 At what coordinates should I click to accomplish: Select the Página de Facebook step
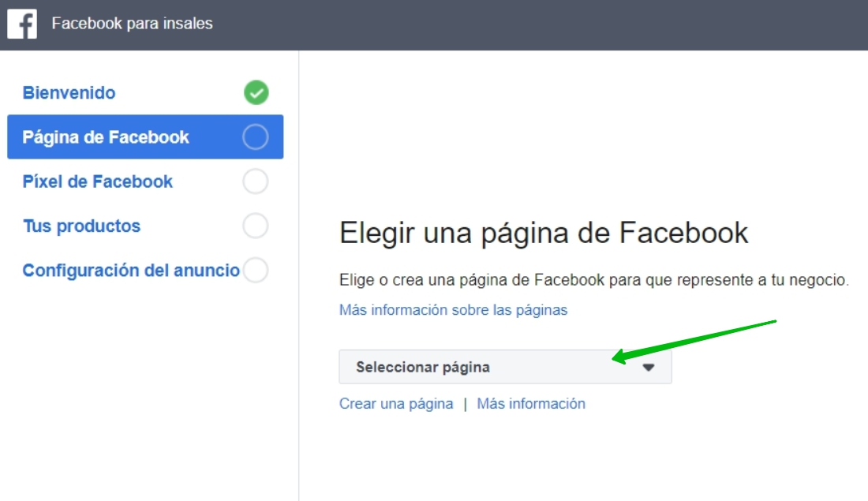pyautogui.click(x=106, y=137)
